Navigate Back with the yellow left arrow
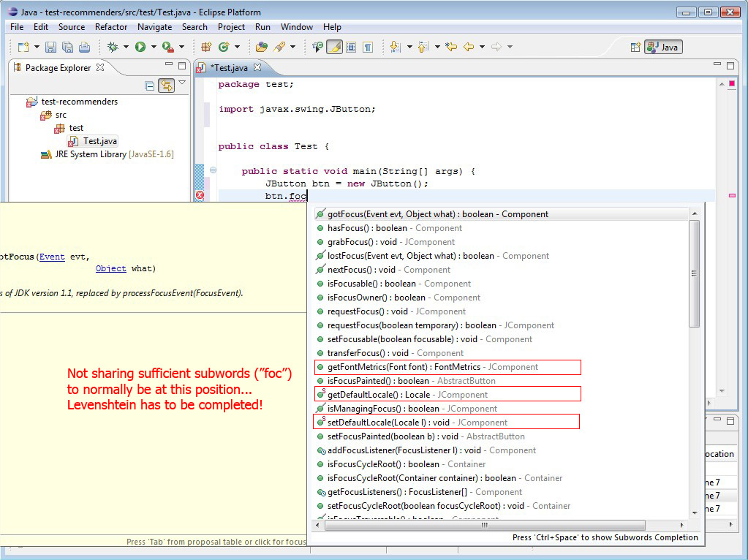748x560 pixels. [x=469, y=47]
